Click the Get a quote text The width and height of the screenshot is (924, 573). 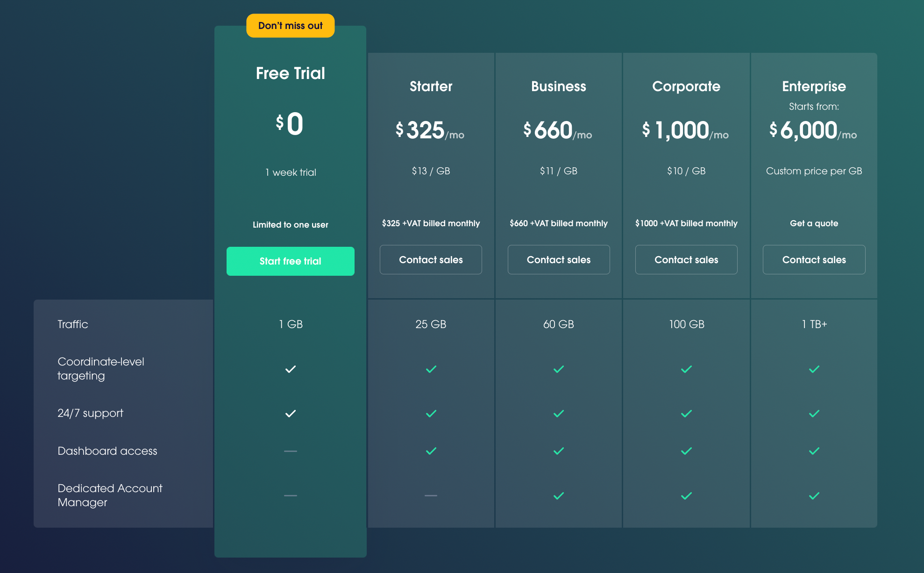pyautogui.click(x=814, y=223)
